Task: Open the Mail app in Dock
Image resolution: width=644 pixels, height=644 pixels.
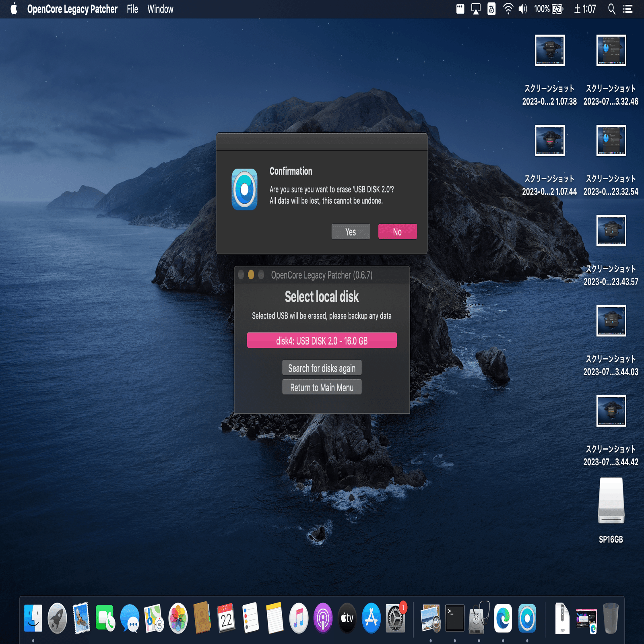Action: 81,618
